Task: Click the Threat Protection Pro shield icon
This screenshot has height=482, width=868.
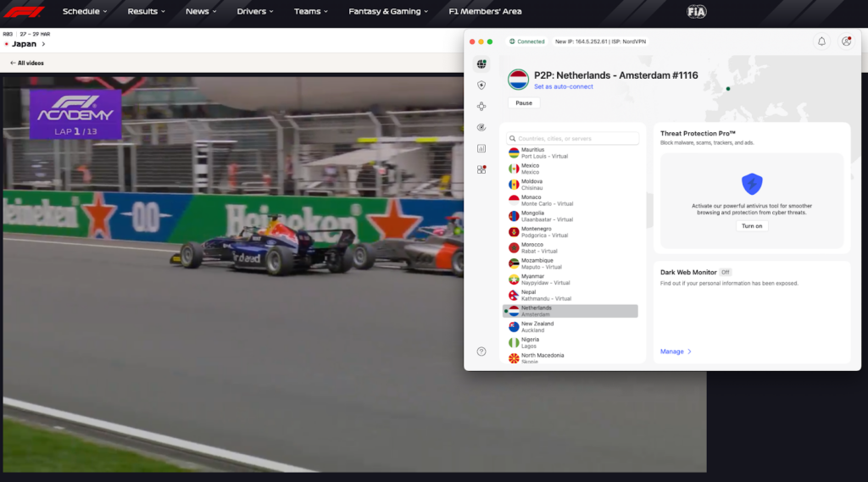Action: pos(752,184)
